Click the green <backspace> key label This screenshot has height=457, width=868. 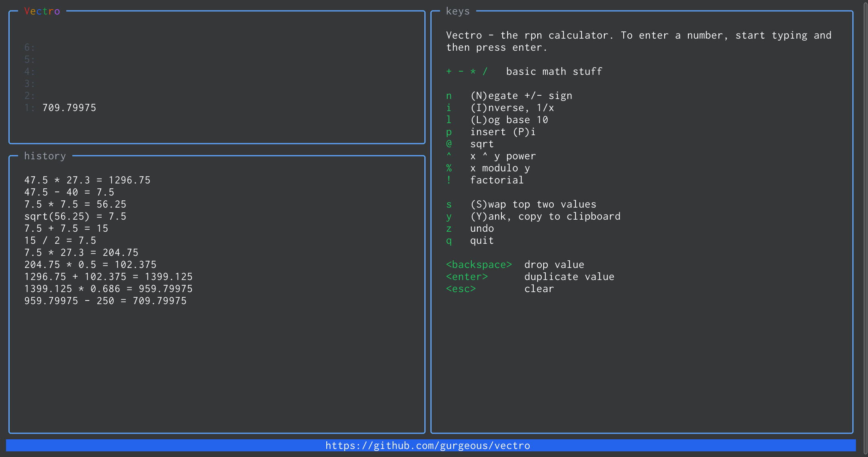click(x=479, y=265)
